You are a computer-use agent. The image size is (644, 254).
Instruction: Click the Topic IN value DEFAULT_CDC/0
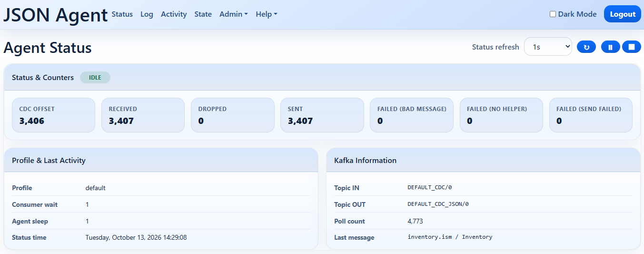[429, 188]
